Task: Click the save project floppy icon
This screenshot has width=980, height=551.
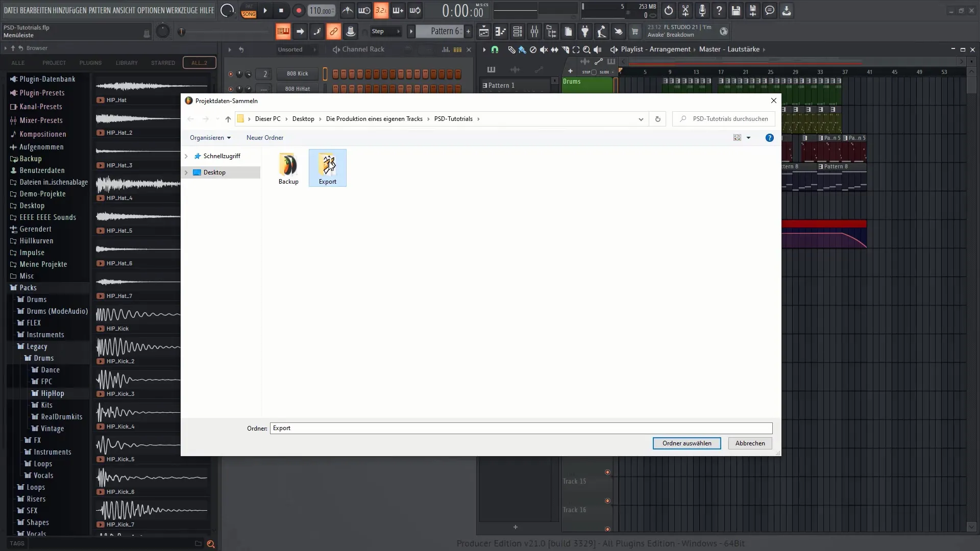Action: (736, 10)
